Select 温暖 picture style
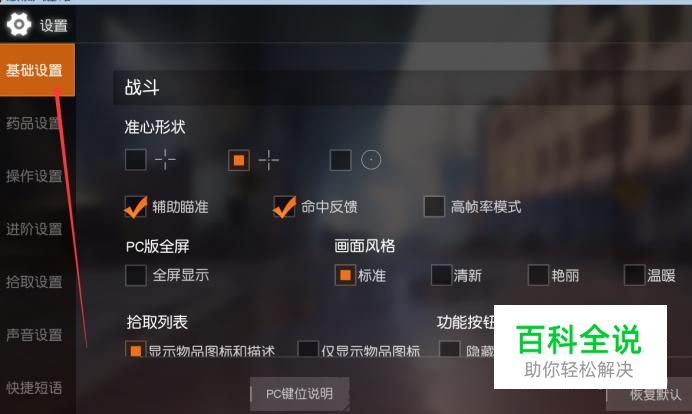Viewport: 692px width, 414px height. [x=635, y=275]
